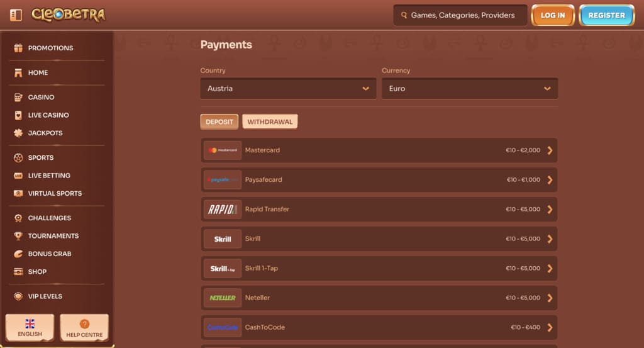The width and height of the screenshot is (644, 348).
Task: Click the Rapid Transfer text label
Action: [267, 209]
